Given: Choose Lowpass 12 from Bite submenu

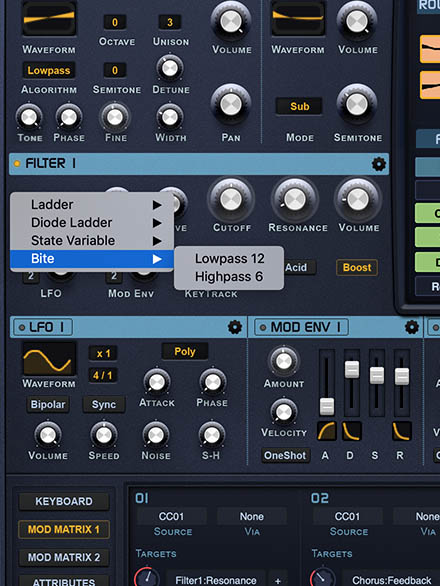Looking at the screenshot, I should pyautogui.click(x=229, y=259).
